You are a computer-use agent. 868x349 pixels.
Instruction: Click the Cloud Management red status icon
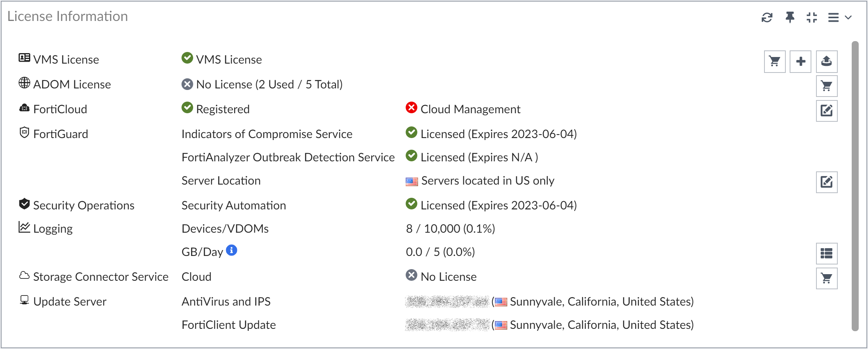pyautogui.click(x=412, y=108)
